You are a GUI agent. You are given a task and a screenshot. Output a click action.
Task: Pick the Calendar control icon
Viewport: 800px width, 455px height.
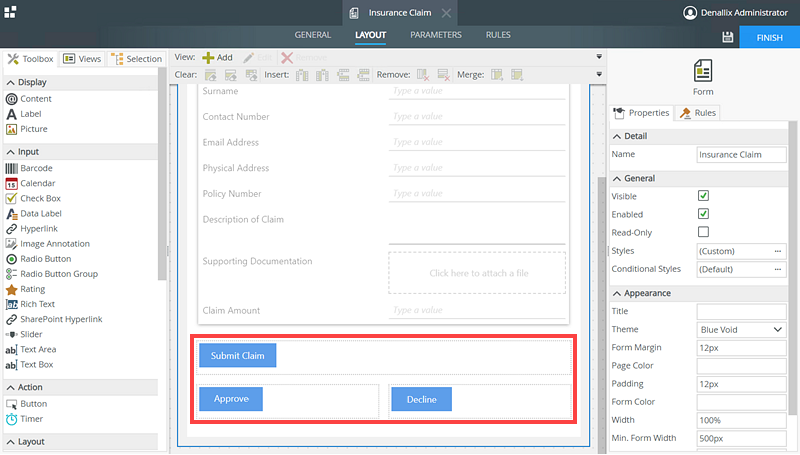(x=12, y=184)
